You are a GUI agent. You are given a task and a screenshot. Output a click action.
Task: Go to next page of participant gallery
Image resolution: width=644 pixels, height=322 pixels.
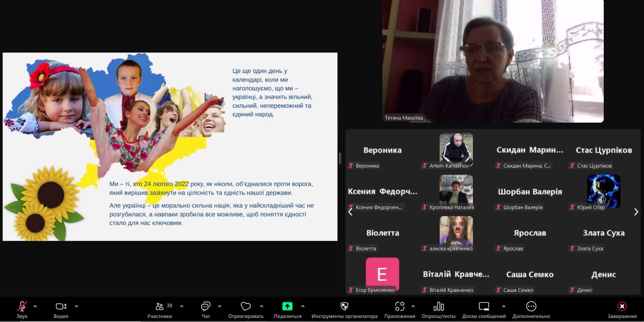pos(636,212)
